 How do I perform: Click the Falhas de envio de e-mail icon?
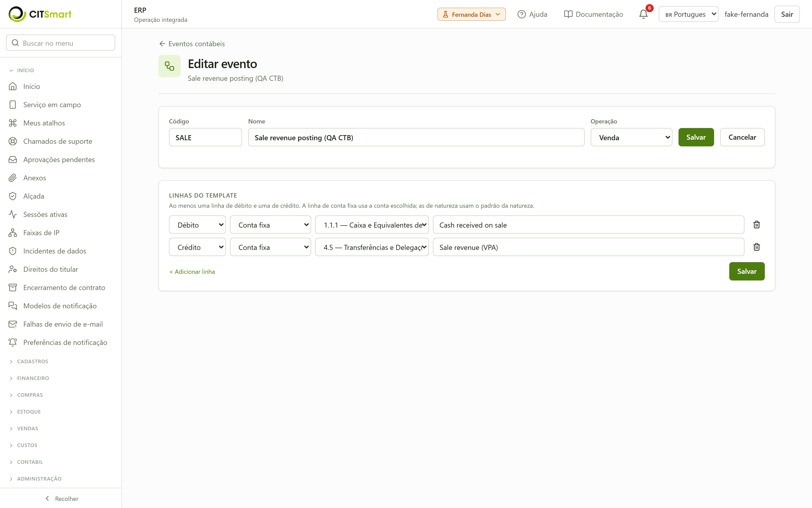point(13,324)
